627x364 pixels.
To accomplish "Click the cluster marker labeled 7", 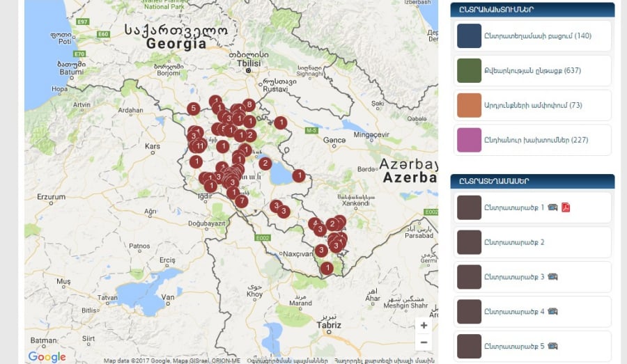I will (x=242, y=202).
